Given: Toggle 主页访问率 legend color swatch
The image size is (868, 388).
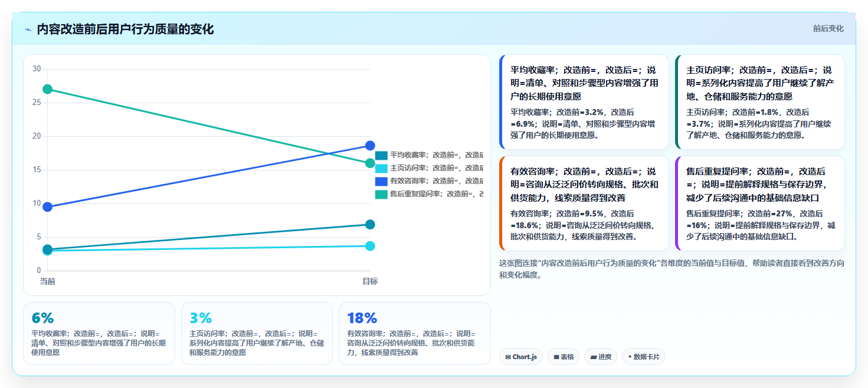Looking at the screenshot, I should tap(381, 169).
